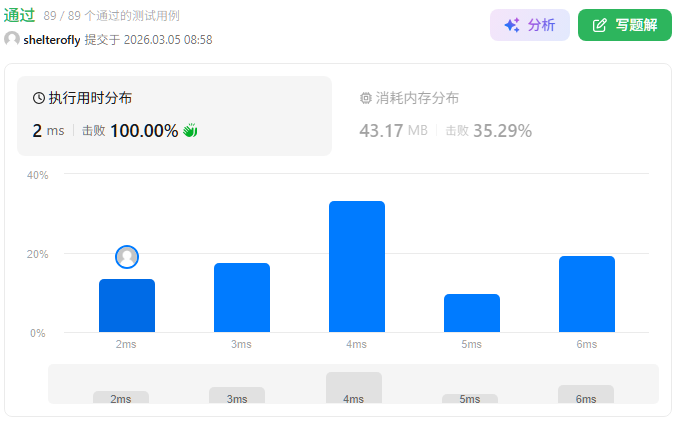Click the clapping hands icon after 100.00%

click(x=191, y=131)
